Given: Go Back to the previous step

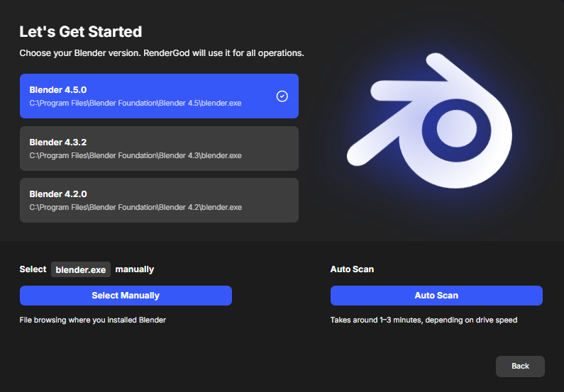Looking at the screenshot, I should [520, 366].
